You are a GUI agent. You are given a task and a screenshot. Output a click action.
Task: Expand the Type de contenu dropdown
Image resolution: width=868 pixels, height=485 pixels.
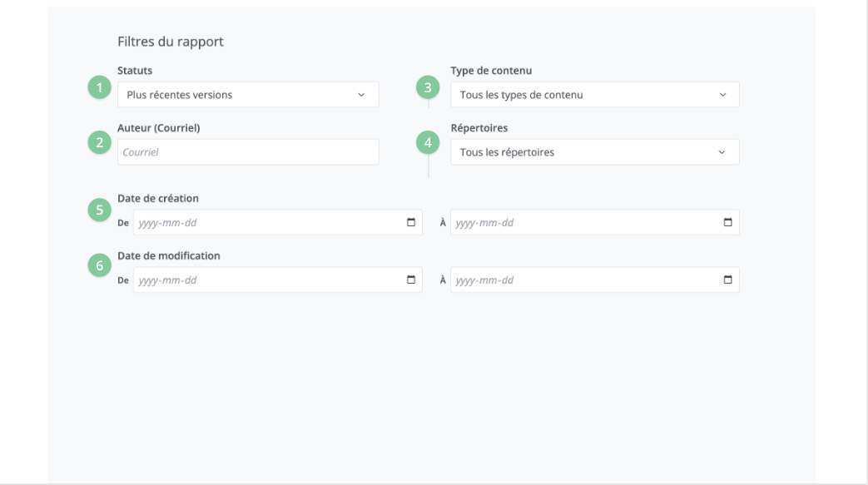[594, 95]
